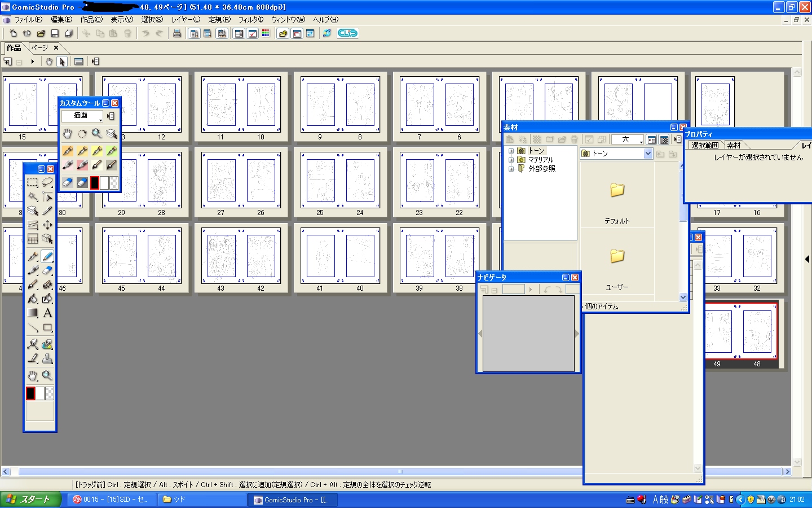Open the 素材 panel flyout menu icon

677,139
